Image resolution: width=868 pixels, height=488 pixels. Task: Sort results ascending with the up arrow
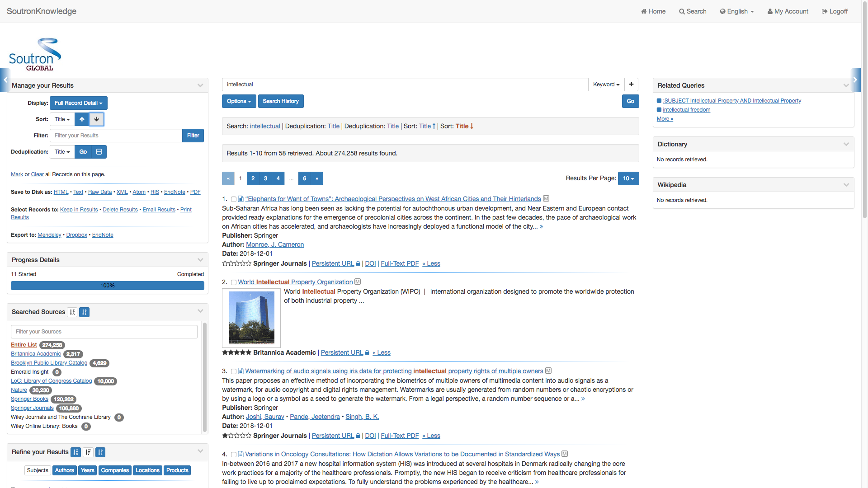[x=82, y=119]
